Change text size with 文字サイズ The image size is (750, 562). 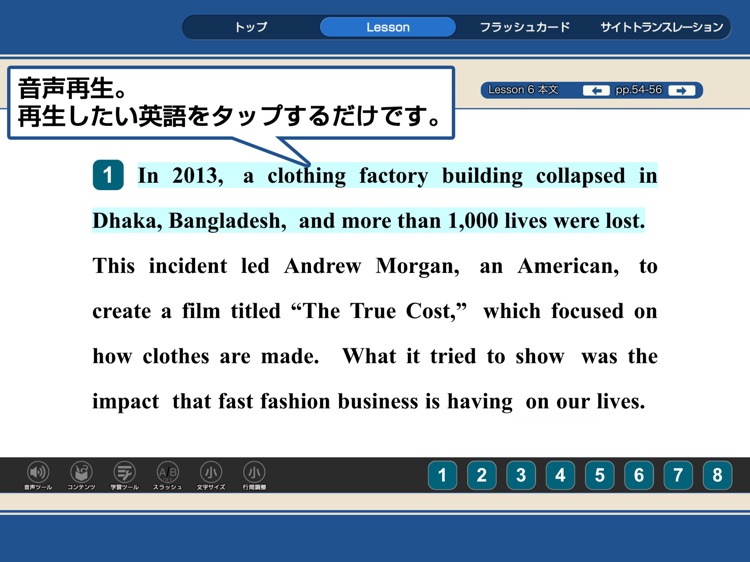click(x=210, y=475)
